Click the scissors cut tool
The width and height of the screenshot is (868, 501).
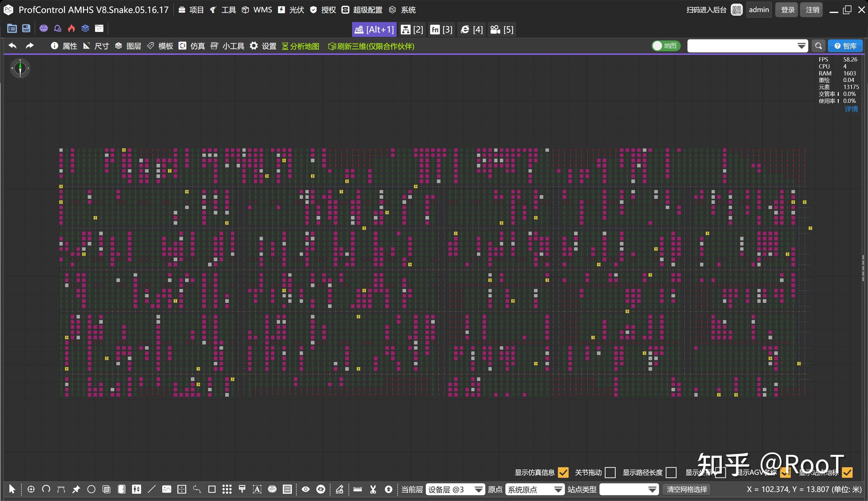click(373, 489)
